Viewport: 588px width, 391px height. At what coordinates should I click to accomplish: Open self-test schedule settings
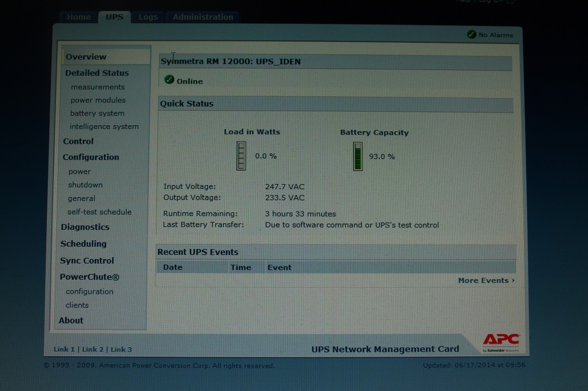tap(99, 212)
